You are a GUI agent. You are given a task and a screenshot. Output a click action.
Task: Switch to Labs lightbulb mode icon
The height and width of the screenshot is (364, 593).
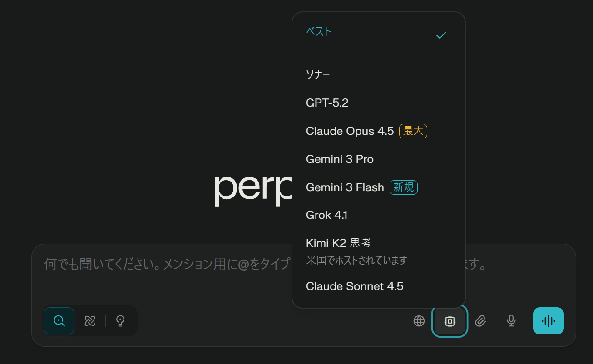[x=120, y=321]
